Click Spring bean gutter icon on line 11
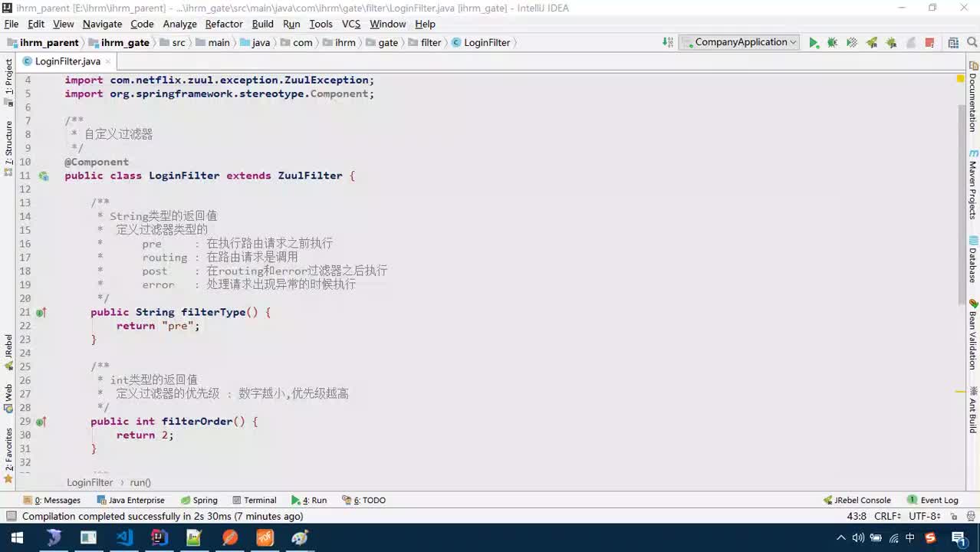 point(44,176)
